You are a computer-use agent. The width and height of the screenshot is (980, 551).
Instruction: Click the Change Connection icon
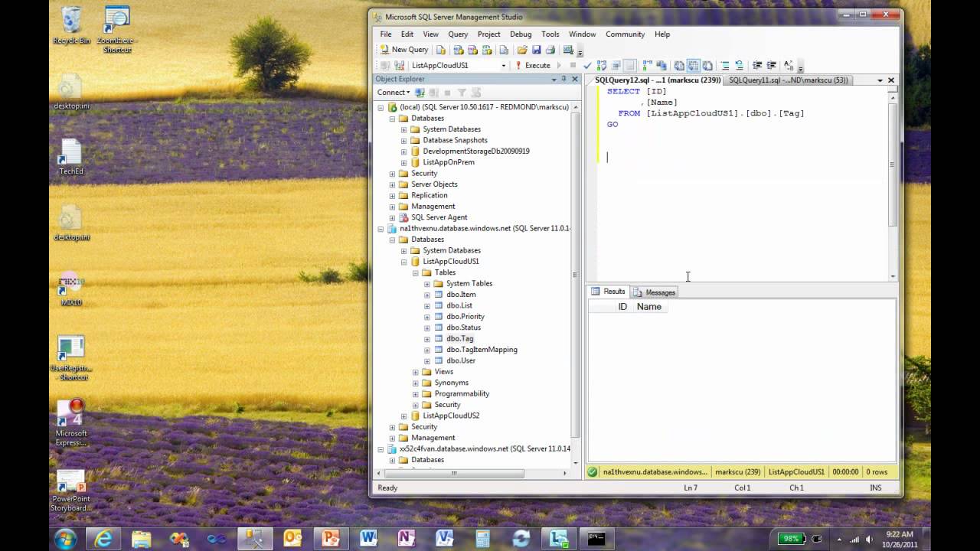click(x=399, y=66)
